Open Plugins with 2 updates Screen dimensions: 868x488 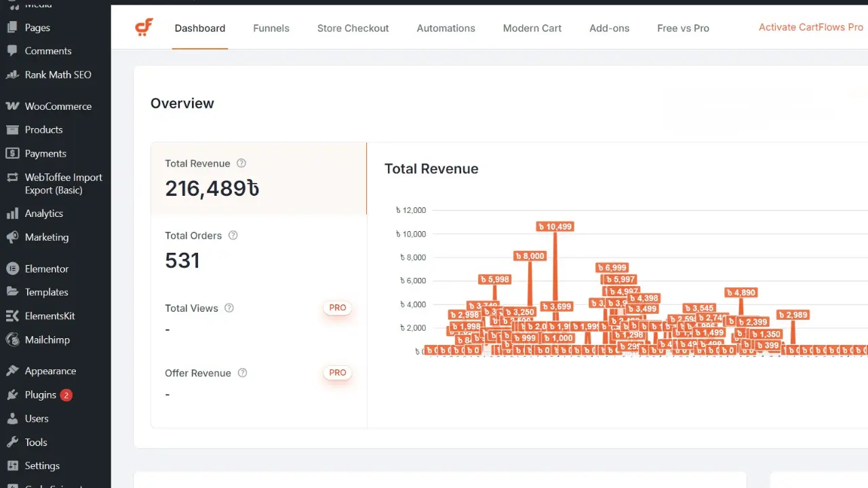pos(41,395)
